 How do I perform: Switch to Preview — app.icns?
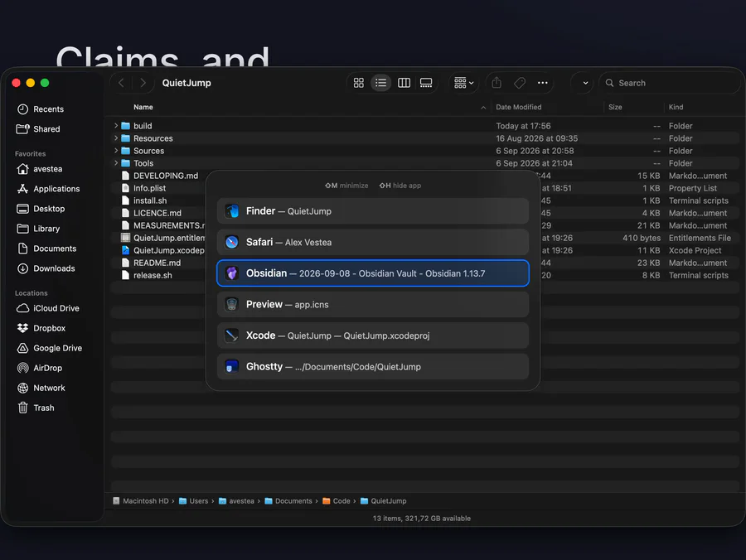[373, 305]
